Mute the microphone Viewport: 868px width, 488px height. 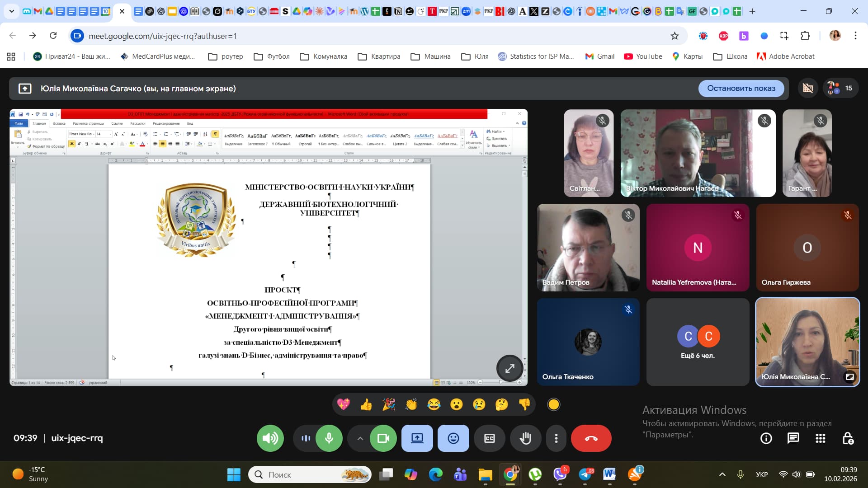pyautogui.click(x=329, y=438)
